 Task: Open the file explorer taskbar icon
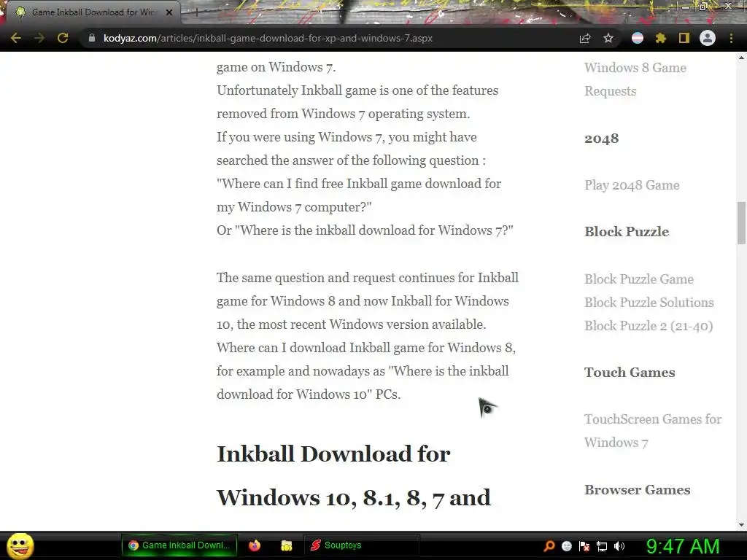[x=286, y=545]
